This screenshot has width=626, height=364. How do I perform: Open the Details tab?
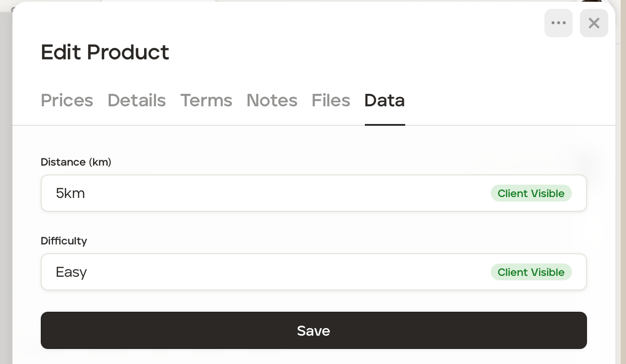coord(137,101)
